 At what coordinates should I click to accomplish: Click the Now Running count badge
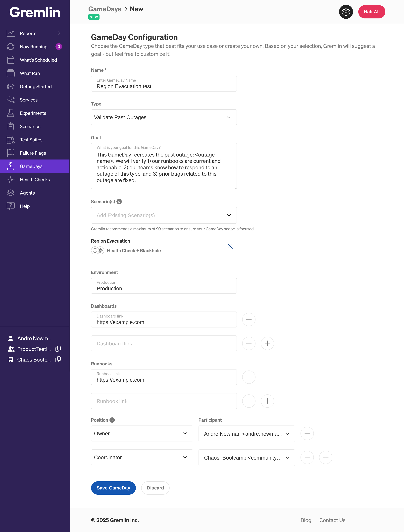point(59,47)
